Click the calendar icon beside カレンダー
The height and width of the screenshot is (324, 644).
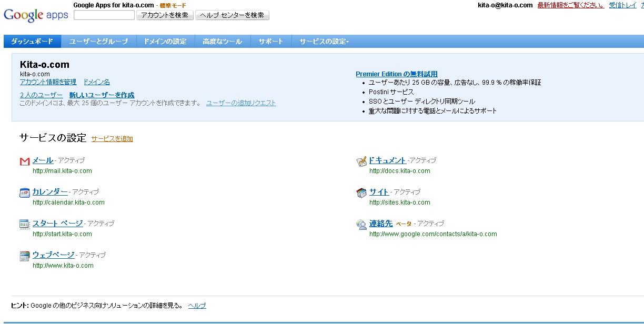click(24, 193)
